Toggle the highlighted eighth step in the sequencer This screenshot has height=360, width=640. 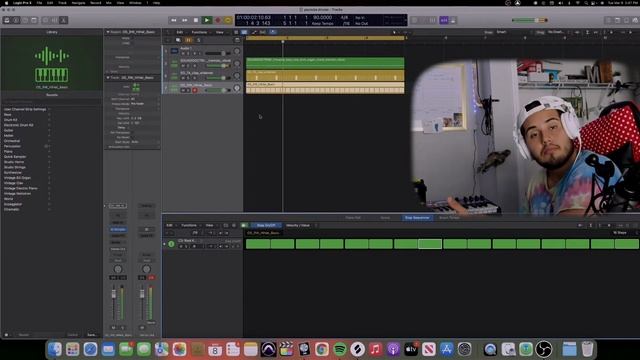[x=430, y=244]
